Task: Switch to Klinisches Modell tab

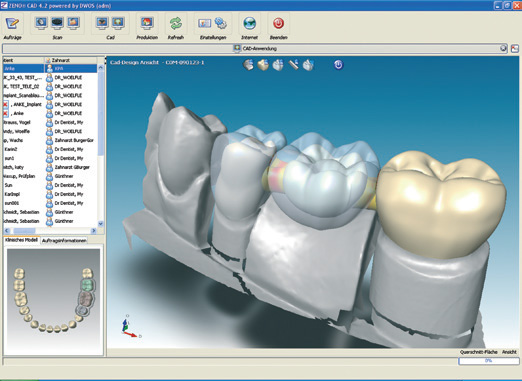Action: coord(21,240)
